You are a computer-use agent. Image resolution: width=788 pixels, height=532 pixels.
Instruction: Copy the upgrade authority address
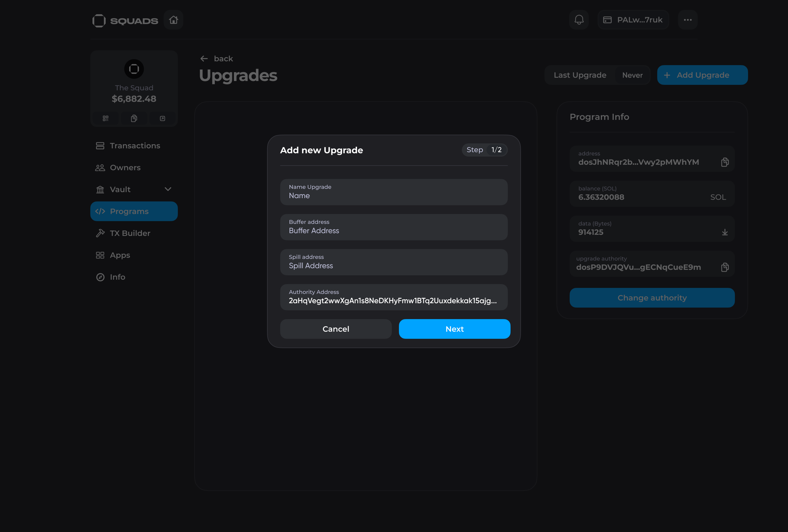tap(724, 267)
